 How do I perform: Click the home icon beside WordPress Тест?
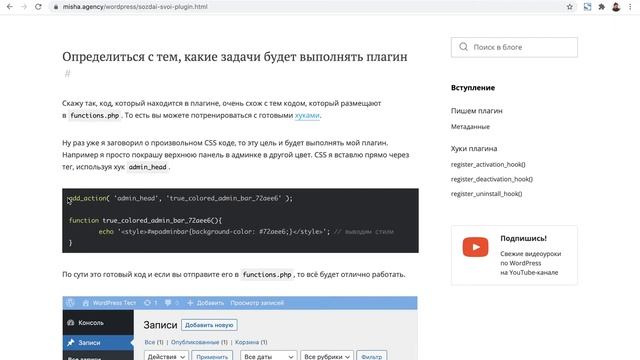click(x=86, y=303)
